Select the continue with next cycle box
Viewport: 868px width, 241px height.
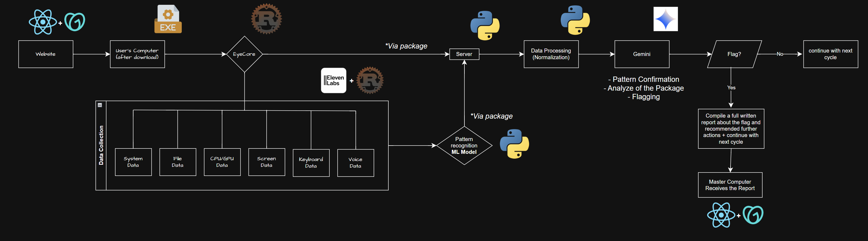click(831, 54)
